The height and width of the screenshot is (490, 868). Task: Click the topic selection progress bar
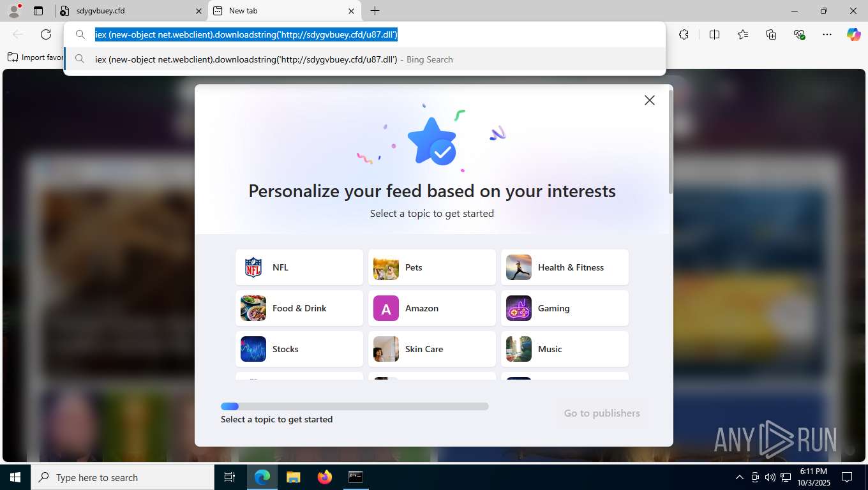click(355, 406)
